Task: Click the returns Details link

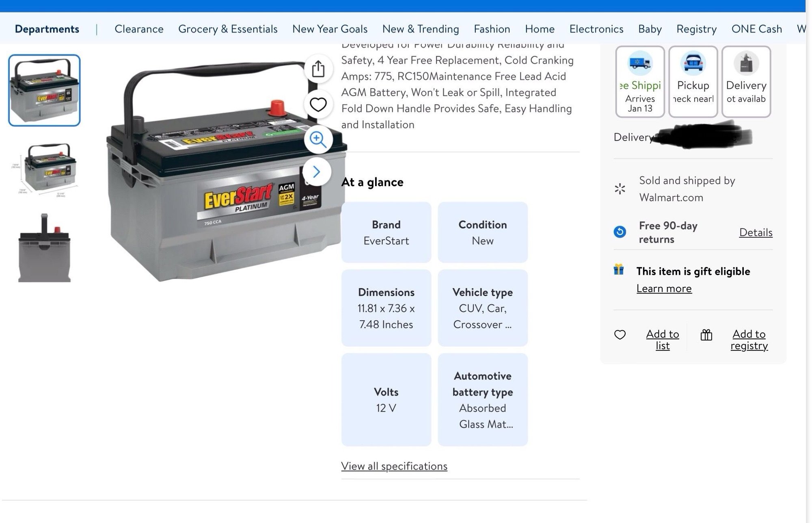Action: coord(755,232)
